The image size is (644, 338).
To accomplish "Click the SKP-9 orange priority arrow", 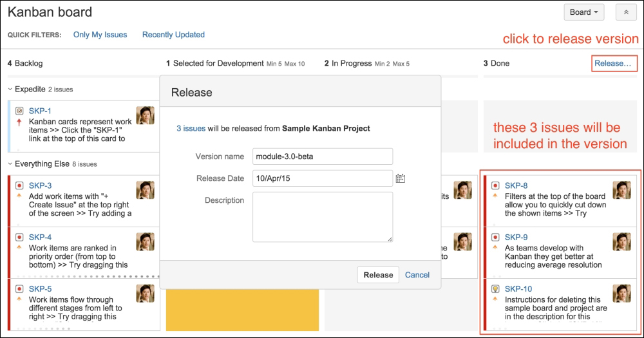I will [x=495, y=247].
